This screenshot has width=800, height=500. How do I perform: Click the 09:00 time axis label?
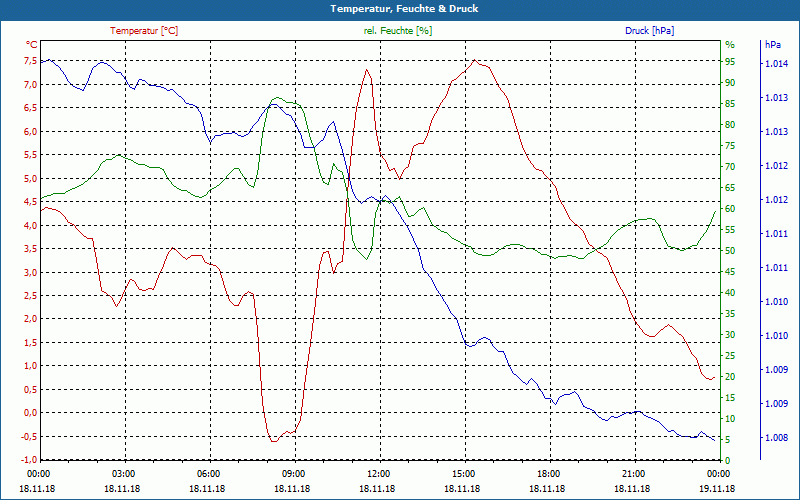[293, 473]
